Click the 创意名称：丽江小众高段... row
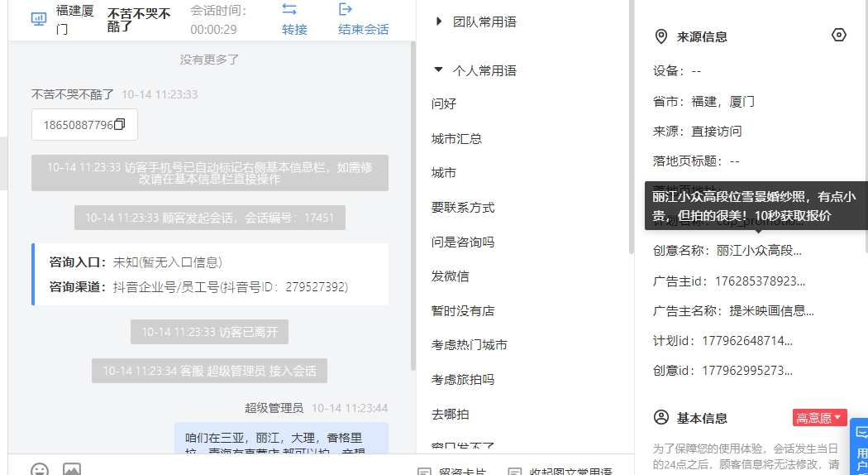Viewport: 868px width, 475px height. (727, 251)
